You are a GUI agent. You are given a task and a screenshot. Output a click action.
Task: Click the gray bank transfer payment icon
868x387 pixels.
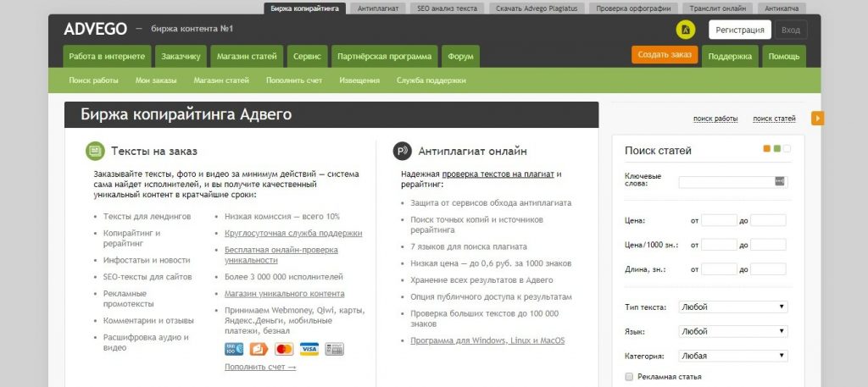click(334, 349)
